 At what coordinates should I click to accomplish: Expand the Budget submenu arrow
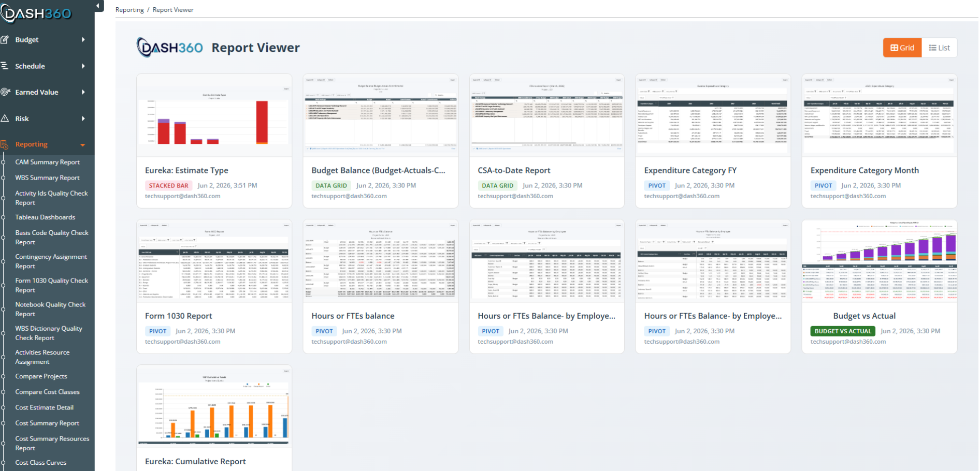point(83,39)
